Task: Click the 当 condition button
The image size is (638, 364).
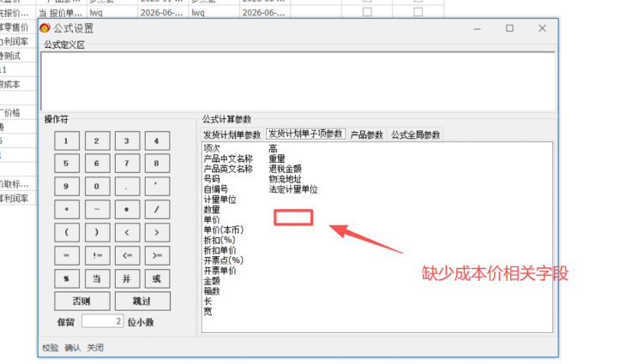Action: (97, 278)
